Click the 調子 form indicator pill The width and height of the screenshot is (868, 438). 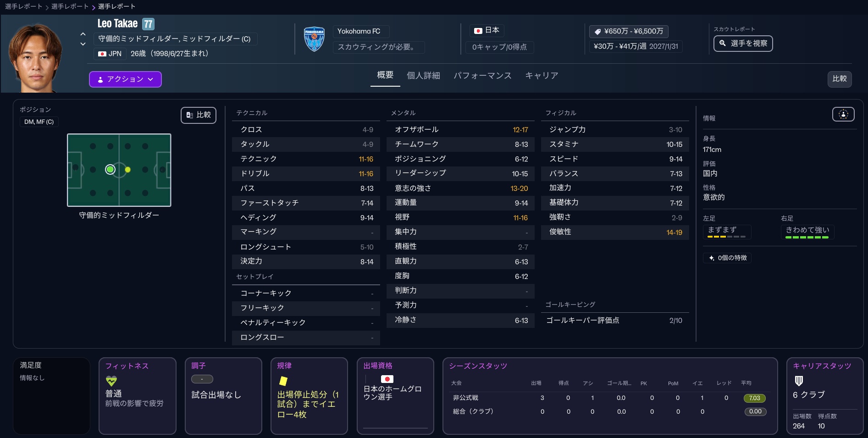(202, 379)
